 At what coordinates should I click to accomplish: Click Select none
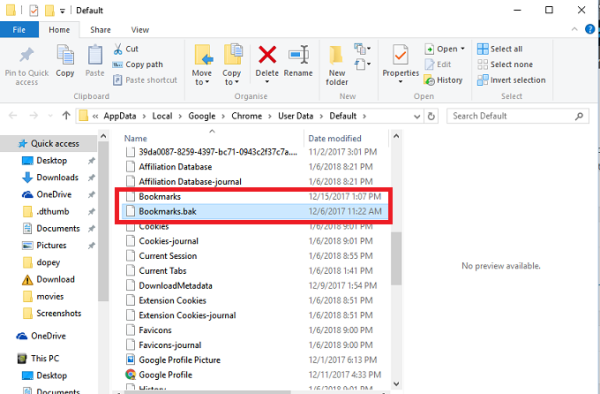[505, 64]
